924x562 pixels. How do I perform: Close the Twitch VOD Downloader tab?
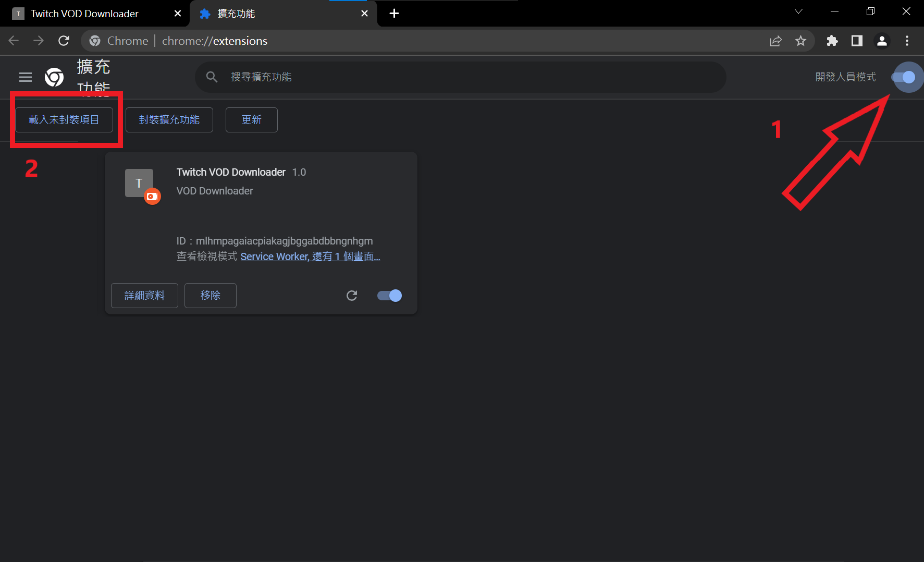(x=178, y=14)
